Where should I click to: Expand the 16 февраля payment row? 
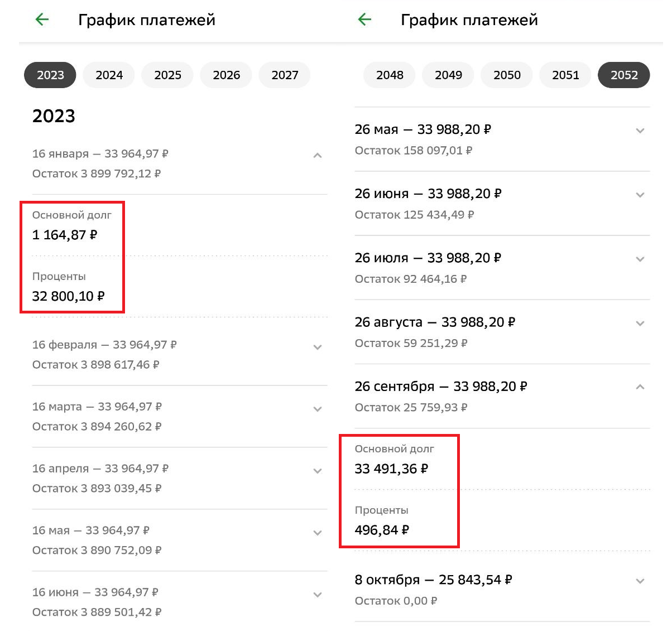click(x=318, y=348)
